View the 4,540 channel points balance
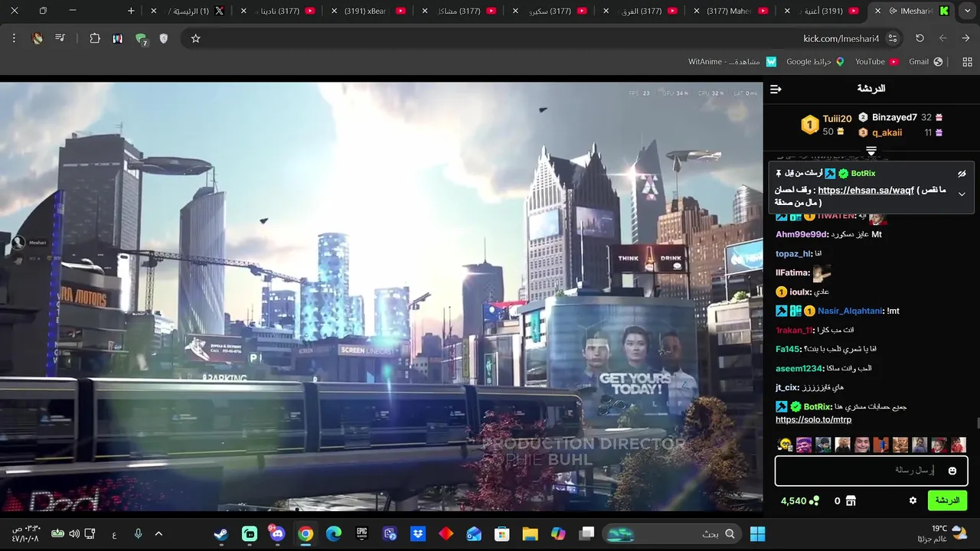Screen dimensions: 980x551 coord(799,500)
